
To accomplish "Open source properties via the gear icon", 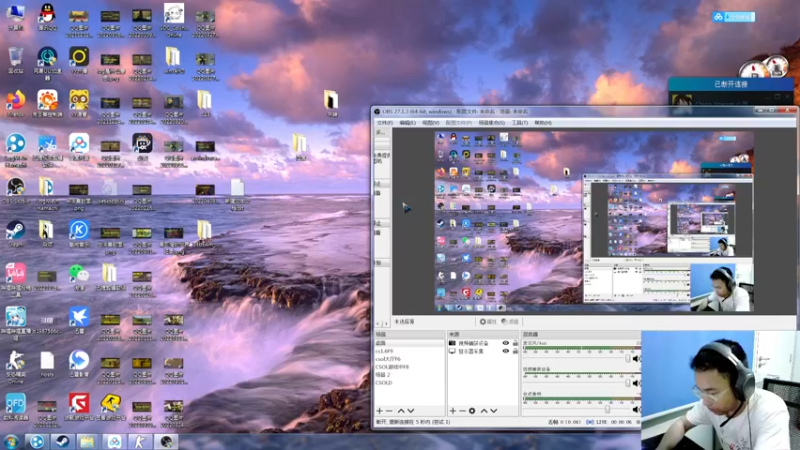I will click(x=472, y=411).
